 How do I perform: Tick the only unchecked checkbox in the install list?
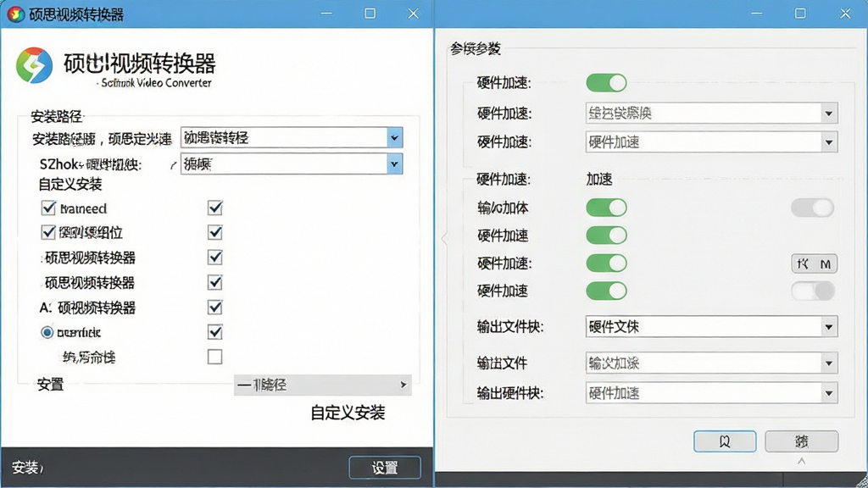pyautogui.click(x=214, y=357)
